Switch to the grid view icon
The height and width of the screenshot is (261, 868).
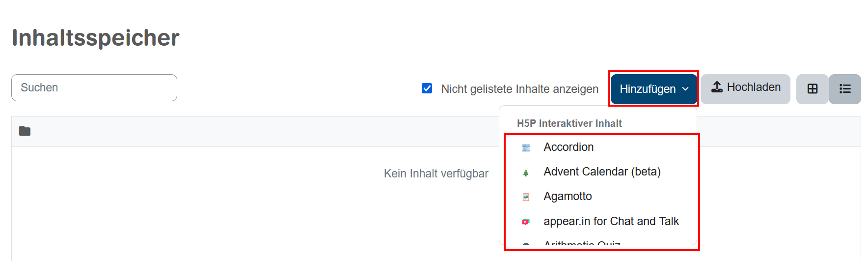tap(812, 89)
